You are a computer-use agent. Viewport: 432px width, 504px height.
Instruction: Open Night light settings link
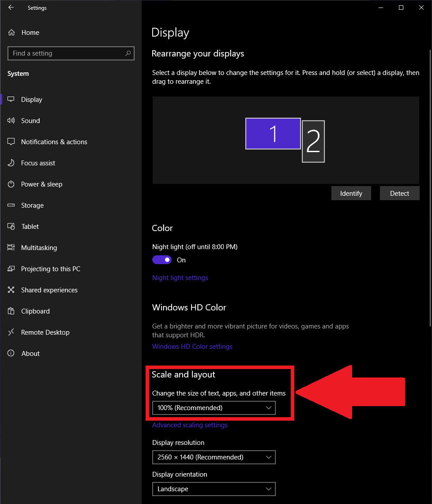tap(180, 278)
